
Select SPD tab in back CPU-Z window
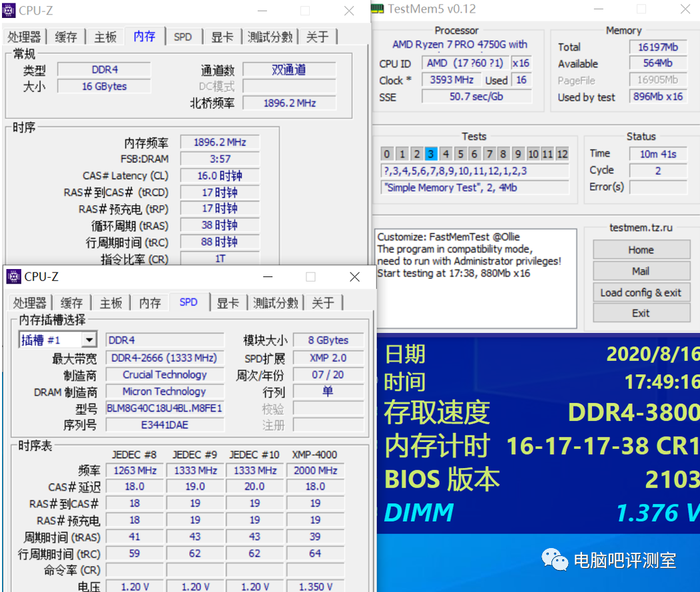182,37
